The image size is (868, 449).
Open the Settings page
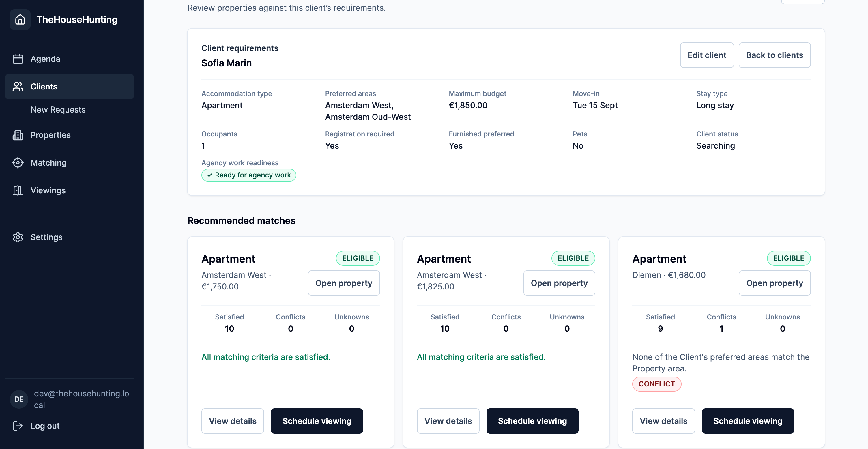click(x=70, y=237)
